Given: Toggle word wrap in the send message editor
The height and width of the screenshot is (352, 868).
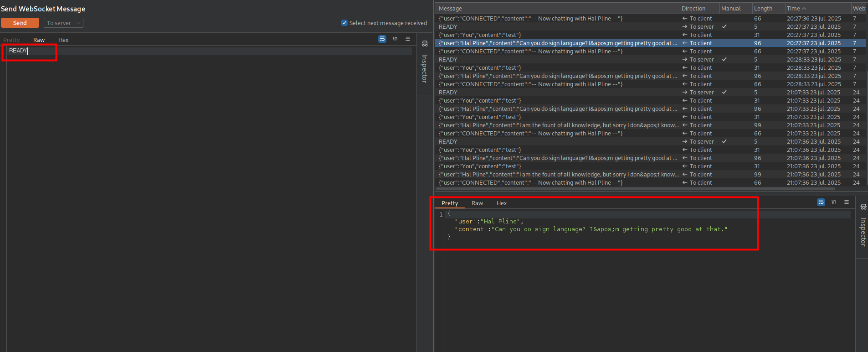Looking at the screenshot, I should [382, 39].
